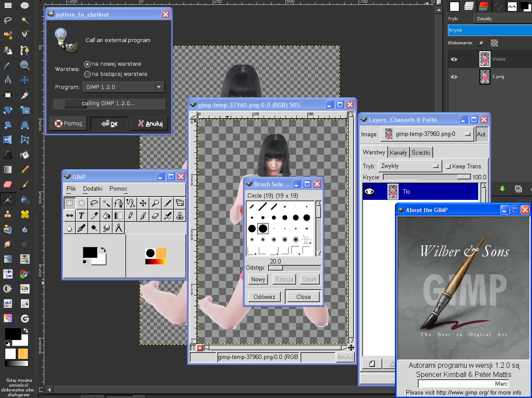Toggle visibility of the Visible layer
The image size is (532, 398).
(x=454, y=59)
